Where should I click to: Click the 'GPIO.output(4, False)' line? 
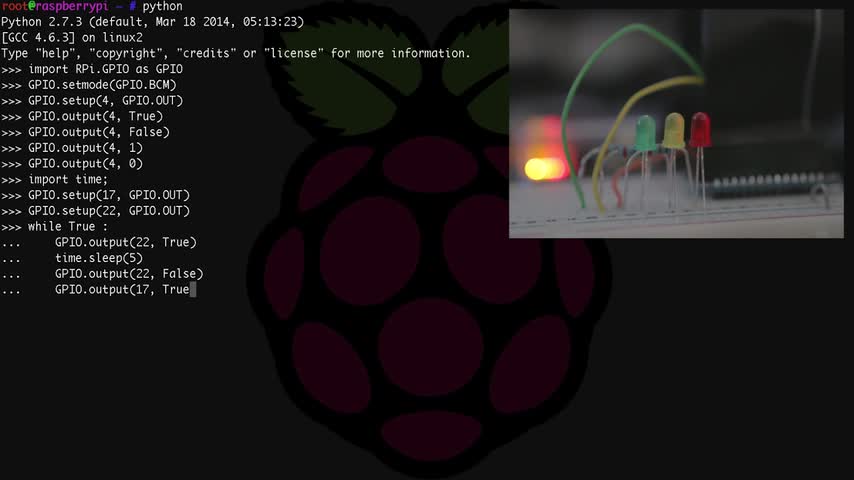coord(99,132)
